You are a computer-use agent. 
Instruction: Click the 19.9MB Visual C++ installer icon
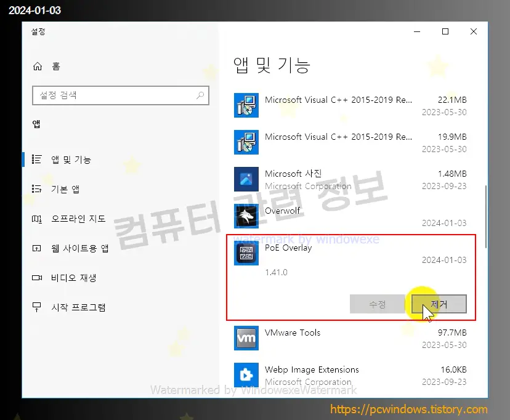click(246, 142)
